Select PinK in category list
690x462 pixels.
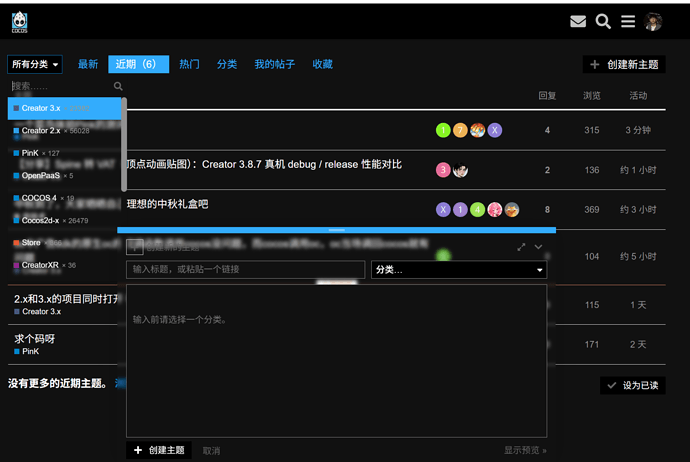coord(64,153)
